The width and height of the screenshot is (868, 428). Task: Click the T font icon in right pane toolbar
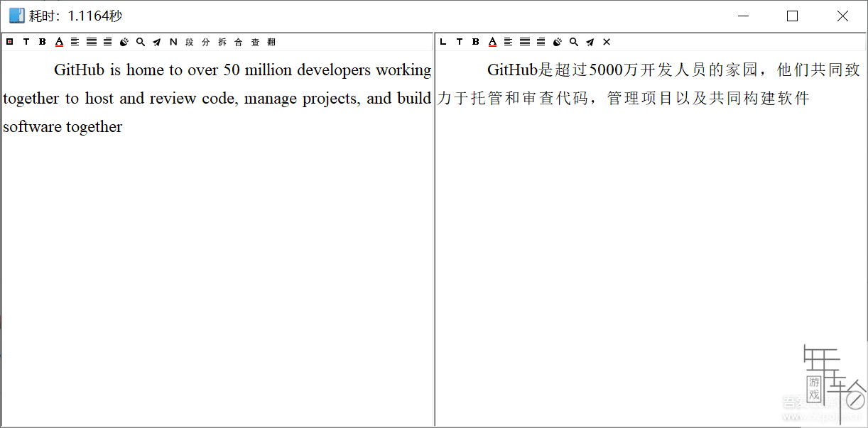[x=460, y=42]
